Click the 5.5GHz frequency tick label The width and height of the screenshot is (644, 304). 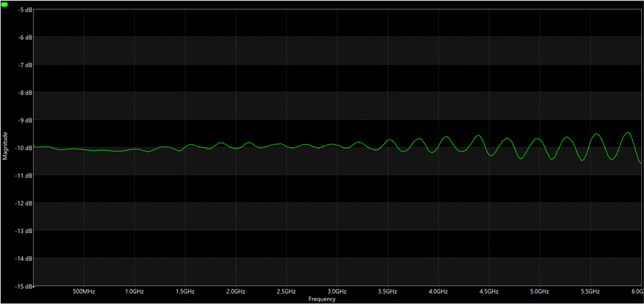tap(590, 291)
